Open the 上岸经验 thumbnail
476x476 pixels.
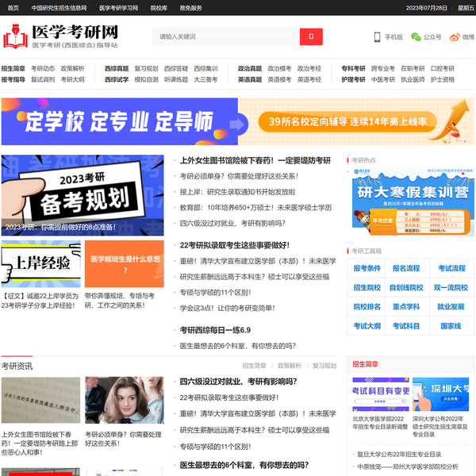(40, 264)
